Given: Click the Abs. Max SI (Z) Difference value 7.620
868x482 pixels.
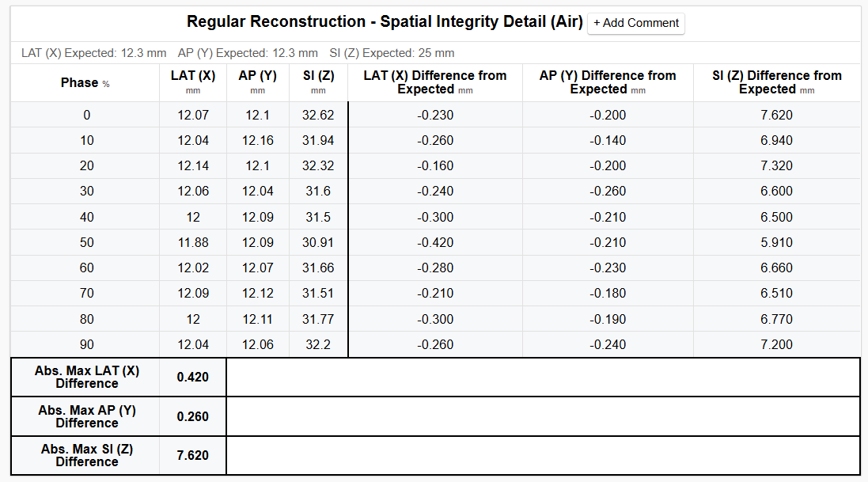Looking at the screenshot, I should [193, 456].
